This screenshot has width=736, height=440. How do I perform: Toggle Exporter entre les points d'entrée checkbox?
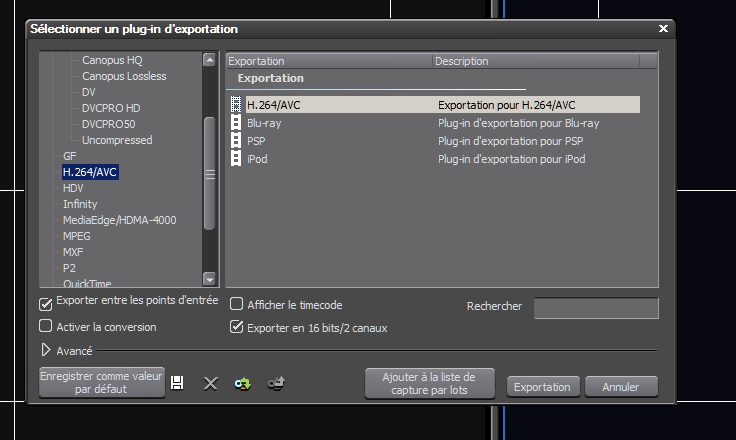point(46,304)
